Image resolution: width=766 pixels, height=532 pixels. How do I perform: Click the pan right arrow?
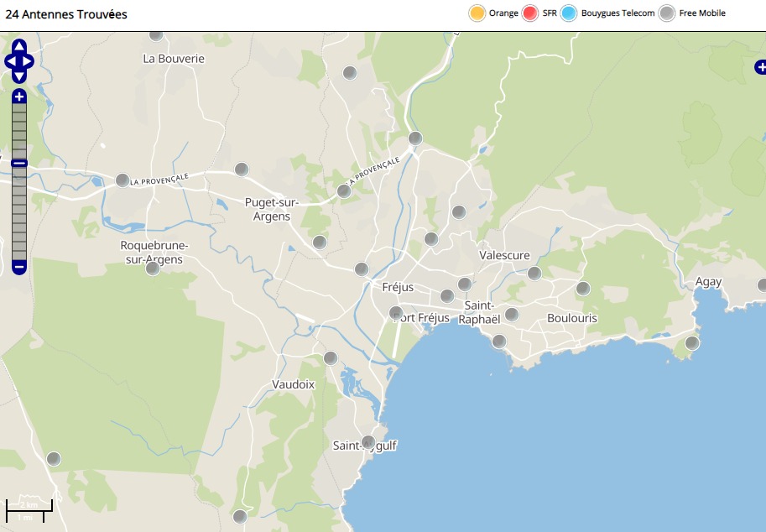[x=29, y=61]
